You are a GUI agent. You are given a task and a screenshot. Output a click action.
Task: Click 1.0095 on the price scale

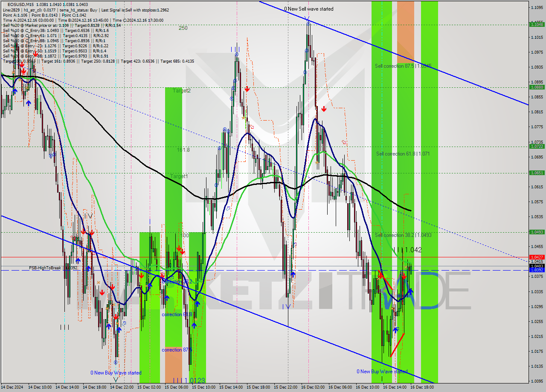click(537, 381)
